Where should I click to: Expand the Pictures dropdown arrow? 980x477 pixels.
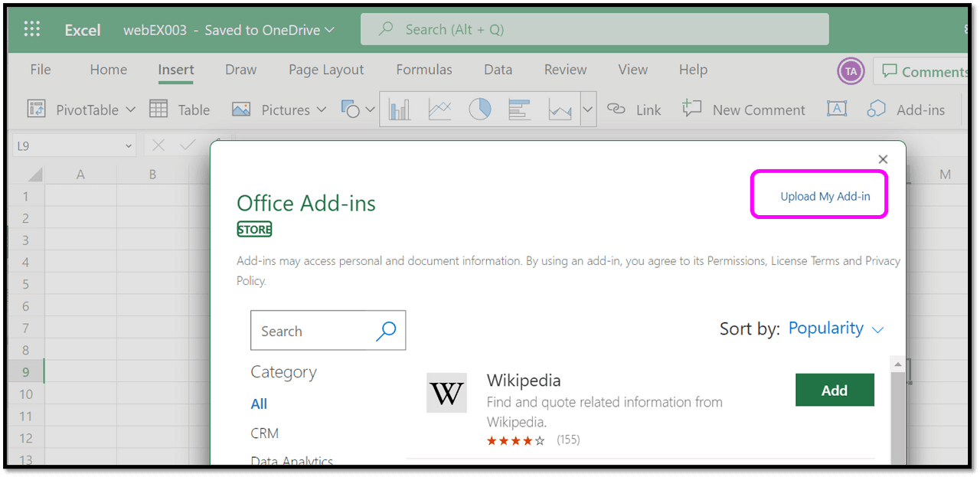321,109
